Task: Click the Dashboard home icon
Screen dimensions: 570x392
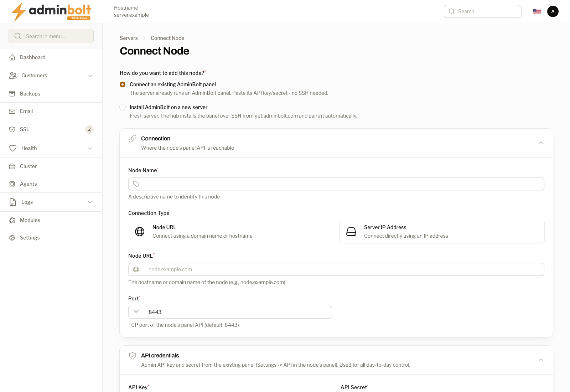Action: click(x=12, y=57)
